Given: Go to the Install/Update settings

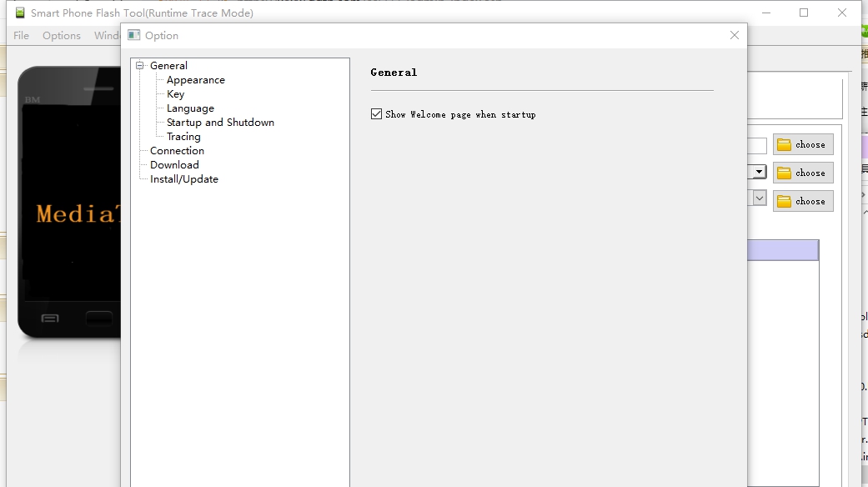Looking at the screenshot, I should pyautogui.click(x=184, y=179).
